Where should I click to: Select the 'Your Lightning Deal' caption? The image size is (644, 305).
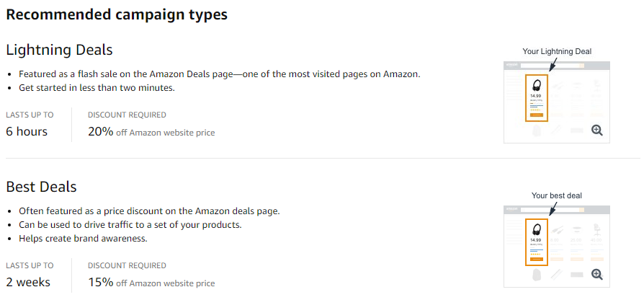point(557,51)
